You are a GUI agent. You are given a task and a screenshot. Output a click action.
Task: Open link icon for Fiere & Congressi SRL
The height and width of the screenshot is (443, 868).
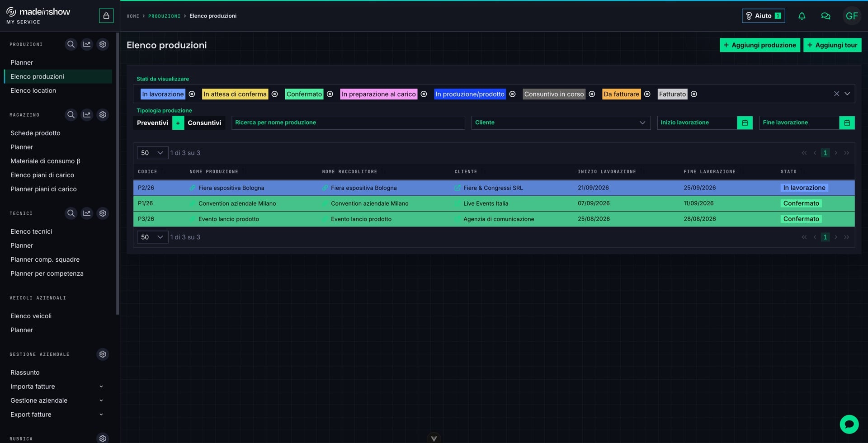pyautogui.click(x=457, y=188)
